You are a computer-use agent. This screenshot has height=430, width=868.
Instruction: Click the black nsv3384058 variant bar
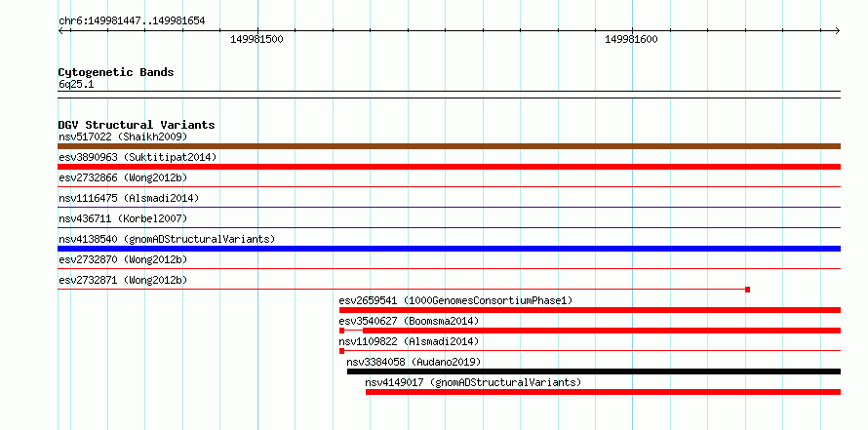[x=593, y=371]
